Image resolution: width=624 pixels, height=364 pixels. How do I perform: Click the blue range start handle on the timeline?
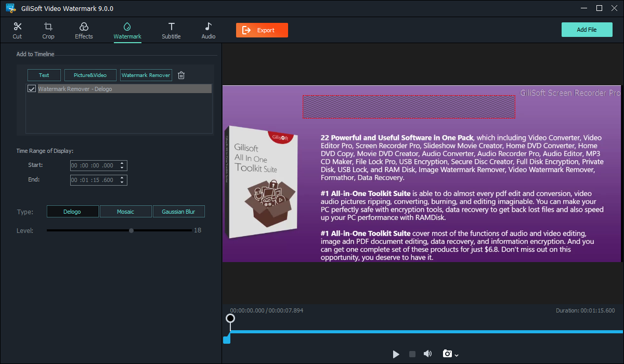tap(227, 340)
